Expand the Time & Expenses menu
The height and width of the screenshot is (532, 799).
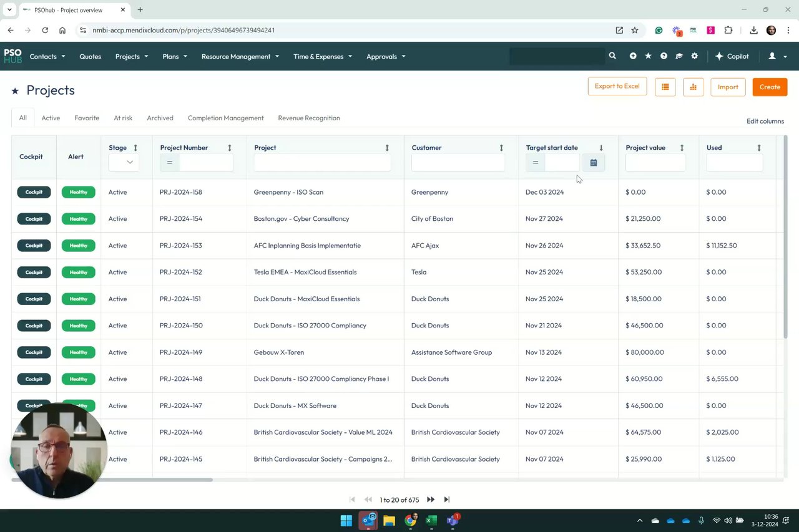point(323,56)
